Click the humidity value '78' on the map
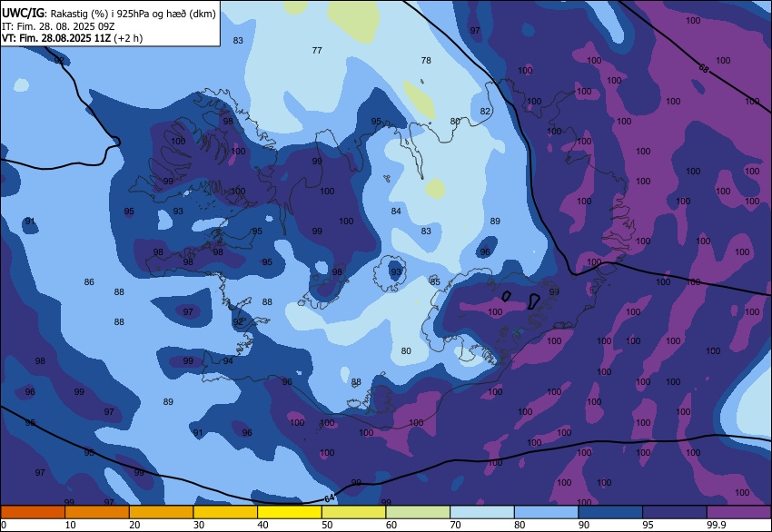Image resolution: width=772 pixels, height=532 pixels. tap(426, 60)
